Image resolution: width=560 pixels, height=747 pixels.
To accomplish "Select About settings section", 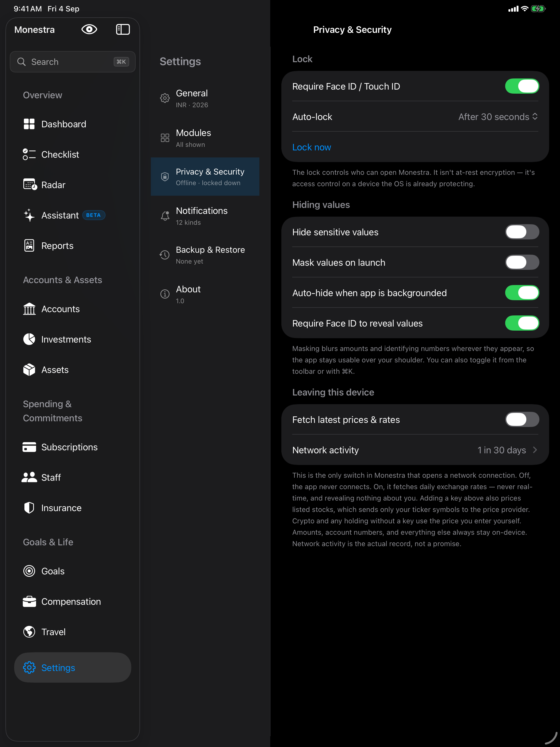I will (x=205, y=294).
